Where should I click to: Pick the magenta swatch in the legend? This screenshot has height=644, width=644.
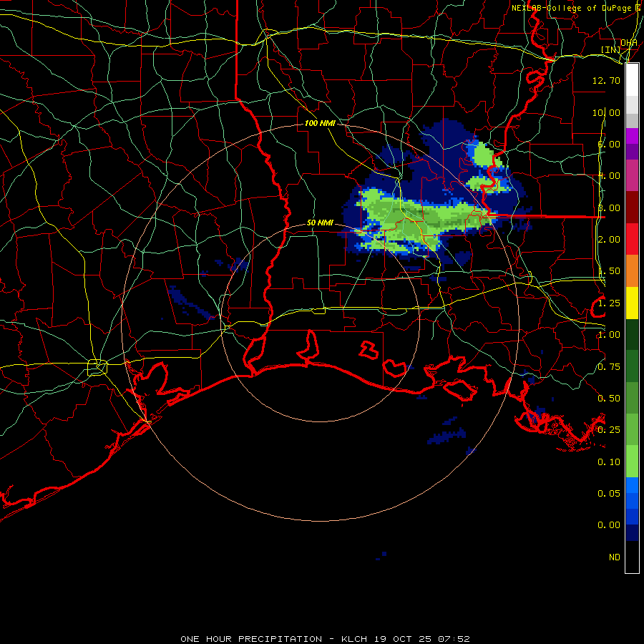pyautogui.click(x=632, y=136)
